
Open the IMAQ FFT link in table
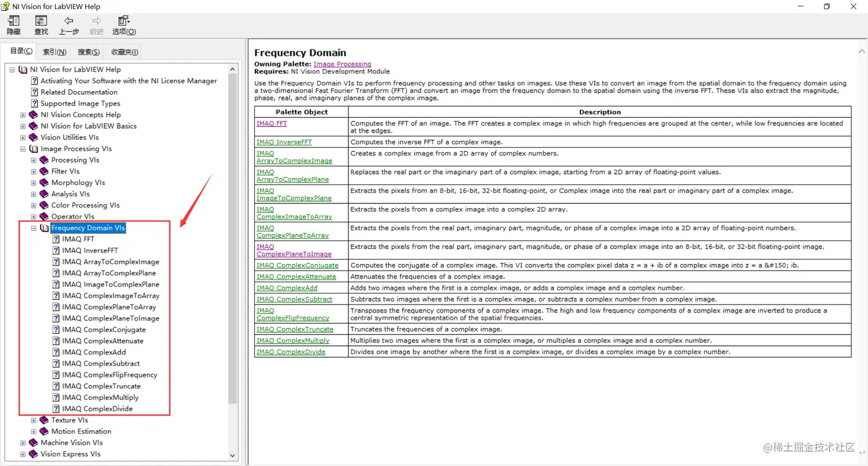[x=272, y=124]
